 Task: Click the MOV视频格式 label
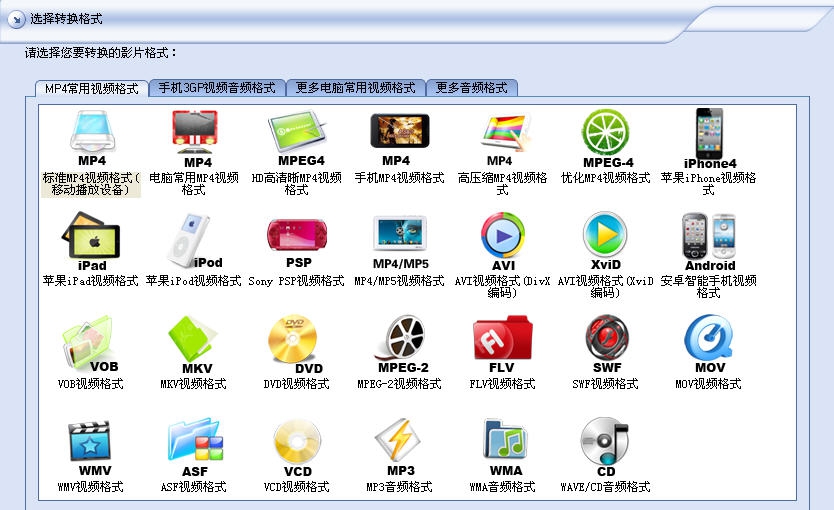tap(708, 384)
